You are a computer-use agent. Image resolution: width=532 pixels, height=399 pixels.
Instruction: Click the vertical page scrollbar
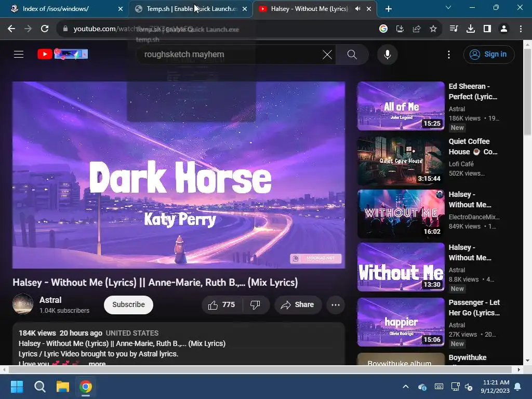click(x=527, y=91)
